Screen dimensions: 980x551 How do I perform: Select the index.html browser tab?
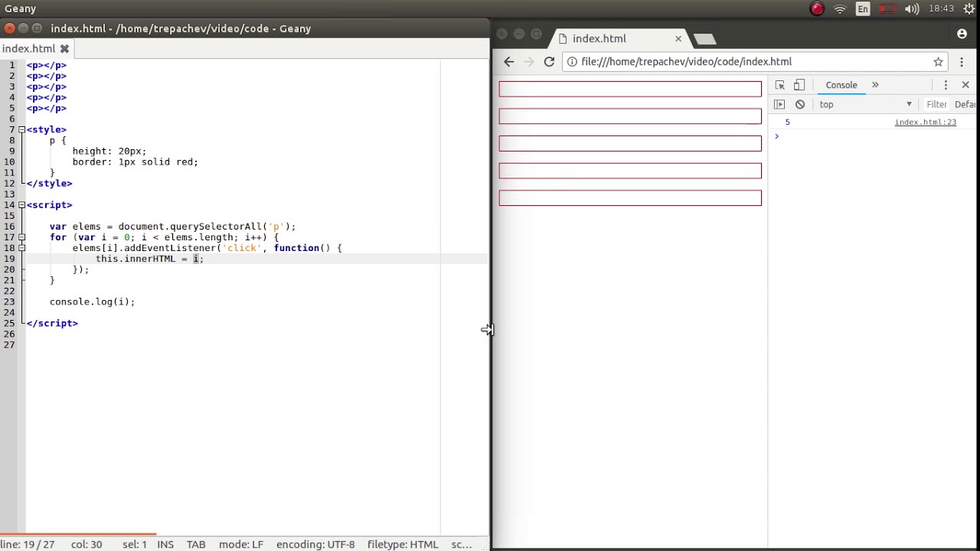tap(619, 38)
